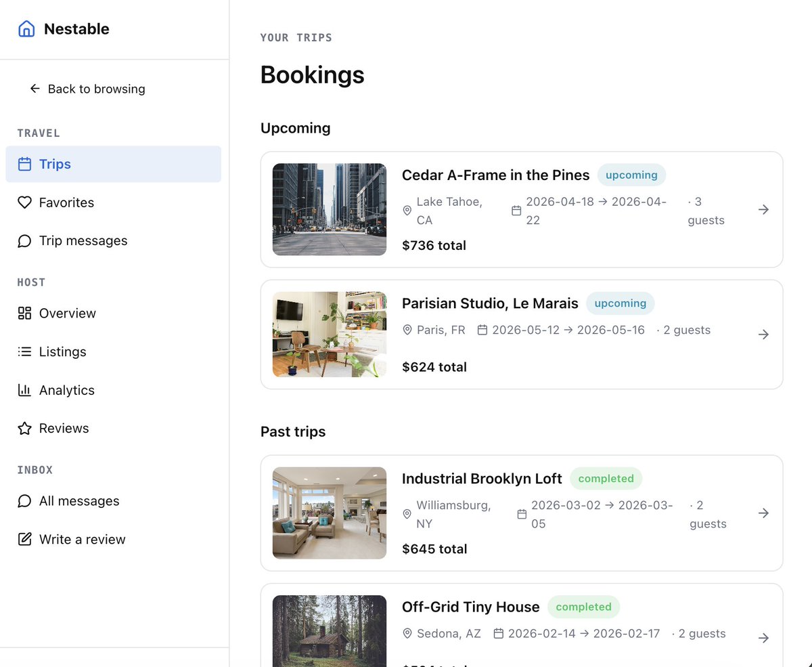Click the $624 total price
The height and width of the screenshot is (667, 812).
click(x=434, y=367)
